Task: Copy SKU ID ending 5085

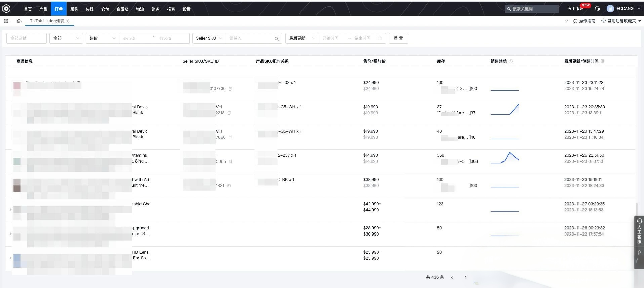Action: [x=231, y=161]
